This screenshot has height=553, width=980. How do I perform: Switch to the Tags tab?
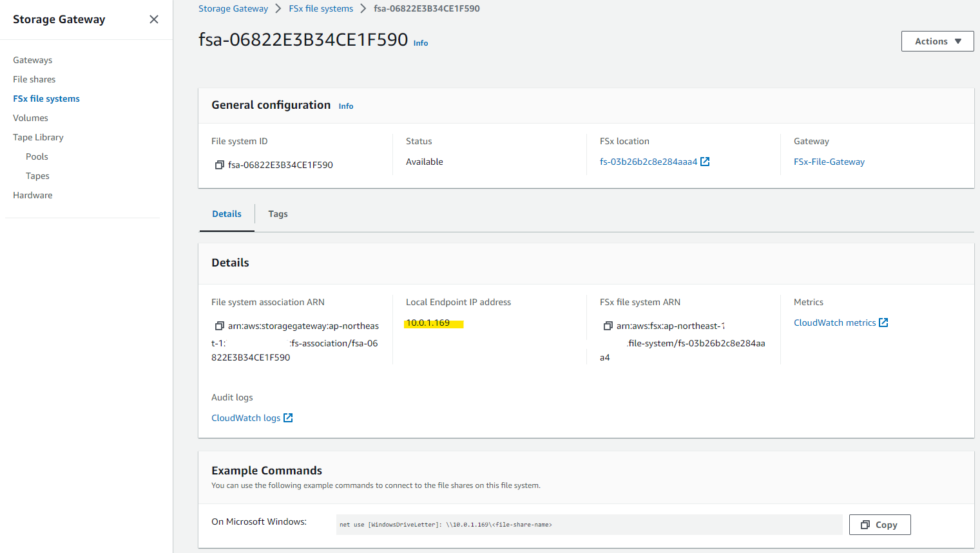point(278,214)
